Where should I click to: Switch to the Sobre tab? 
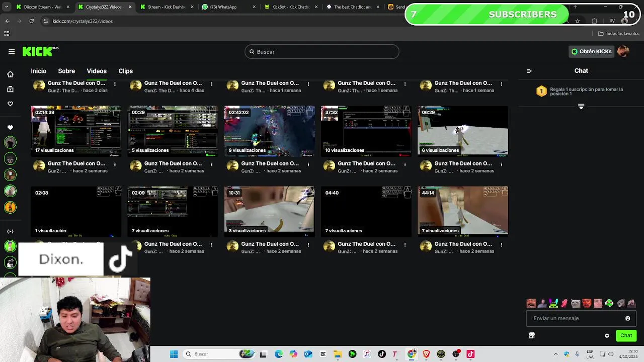pyautogui.click(x=66, y=71)
